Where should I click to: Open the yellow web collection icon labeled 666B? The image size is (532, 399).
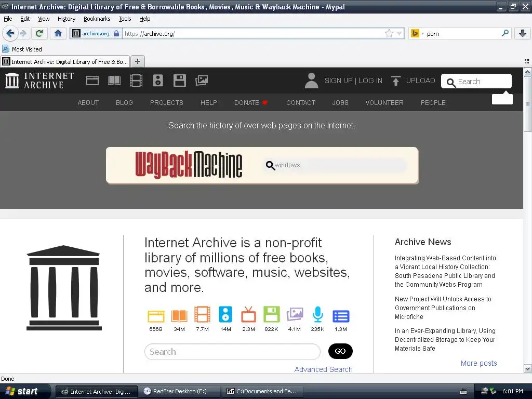click(x=156, y=316)
